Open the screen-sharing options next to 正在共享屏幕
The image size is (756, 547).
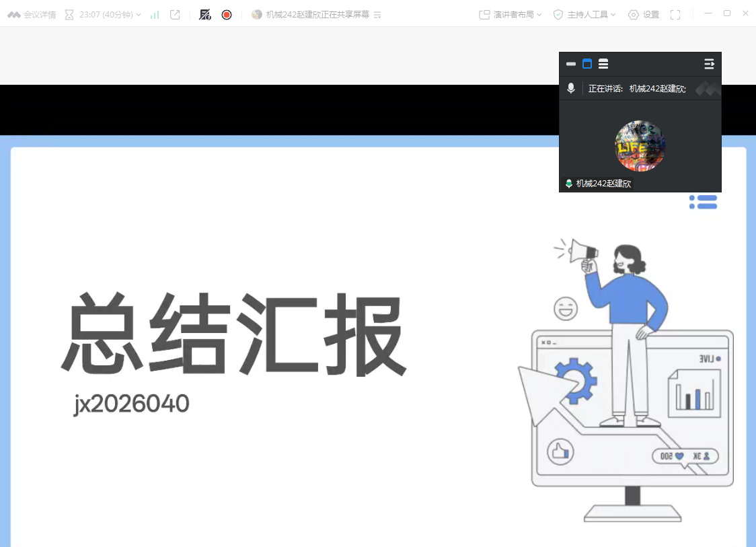(x=377, y=14)
